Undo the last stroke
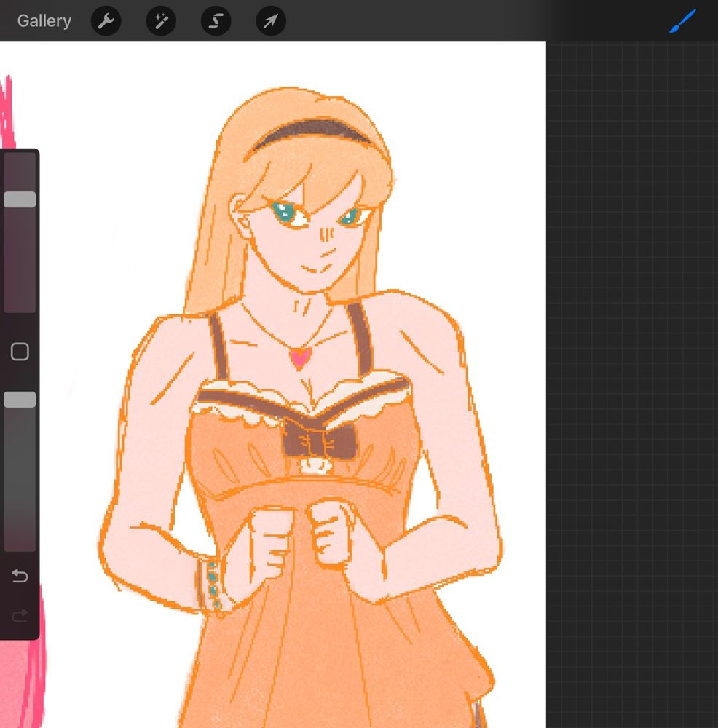Screen dimensions: 718x728 tap(20, 576)
